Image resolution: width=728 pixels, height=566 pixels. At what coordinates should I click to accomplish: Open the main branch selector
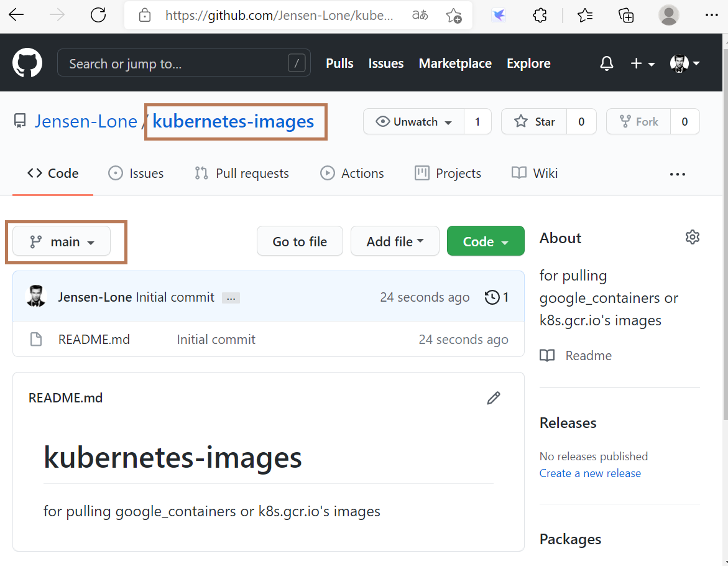(62, 241)
